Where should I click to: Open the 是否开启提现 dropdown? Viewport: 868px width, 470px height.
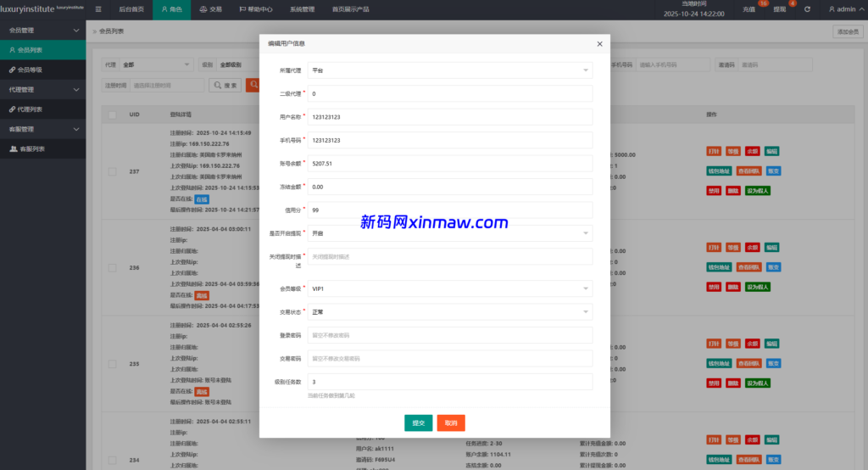coord(450,233)
